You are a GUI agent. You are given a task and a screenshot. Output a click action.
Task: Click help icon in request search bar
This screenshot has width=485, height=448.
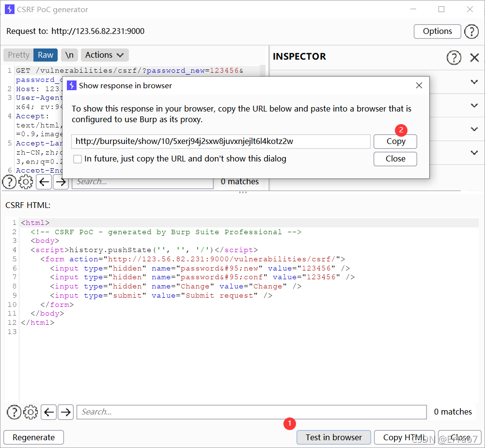(x=9, y=182)
